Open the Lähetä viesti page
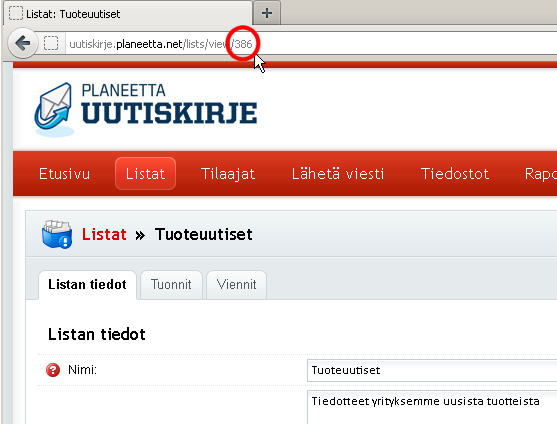Image resolution: width=557 pixels, height=424 pixels. (338, 174)
